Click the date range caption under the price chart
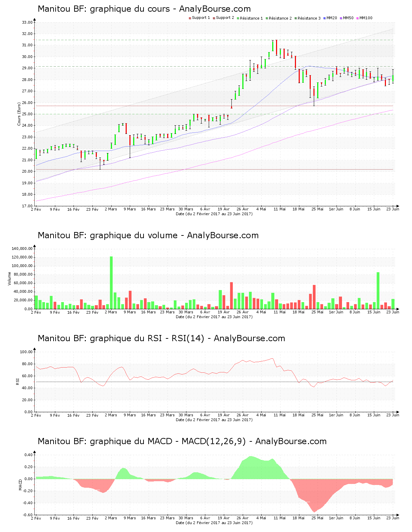This screenshot has width=412, height=532. tap(214, 214)
